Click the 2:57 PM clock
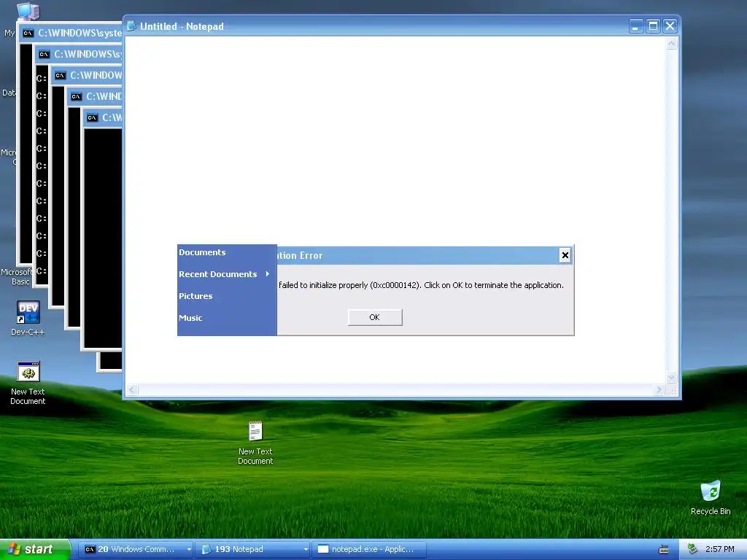Screen dimensions: 747x560 pos(720,549)
